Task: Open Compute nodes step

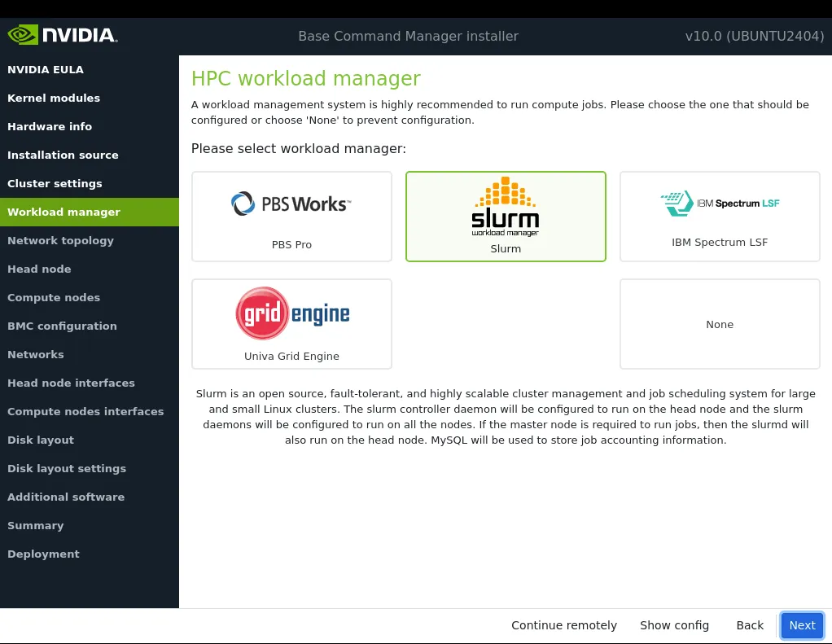Action: (90, 298)
